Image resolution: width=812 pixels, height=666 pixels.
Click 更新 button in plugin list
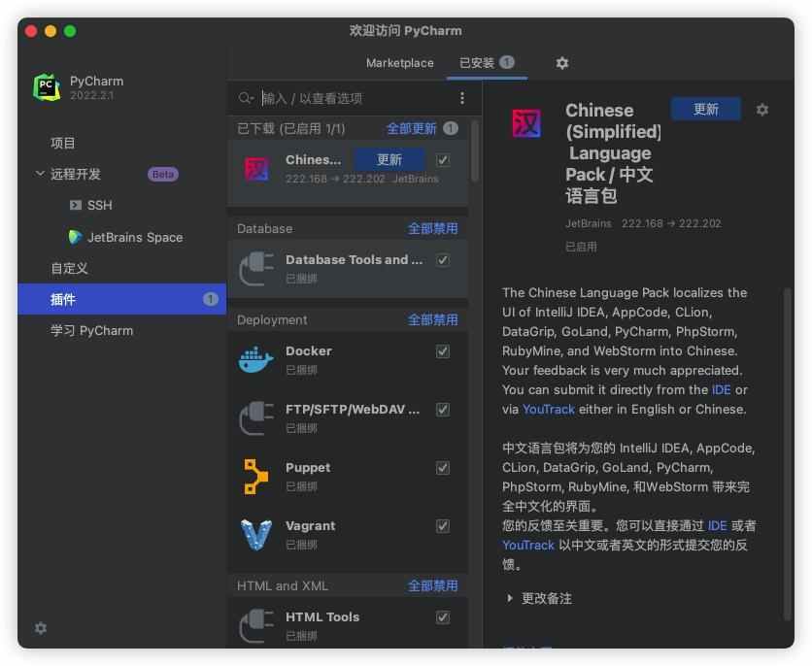pyautogui.click(x=389, y=160)
